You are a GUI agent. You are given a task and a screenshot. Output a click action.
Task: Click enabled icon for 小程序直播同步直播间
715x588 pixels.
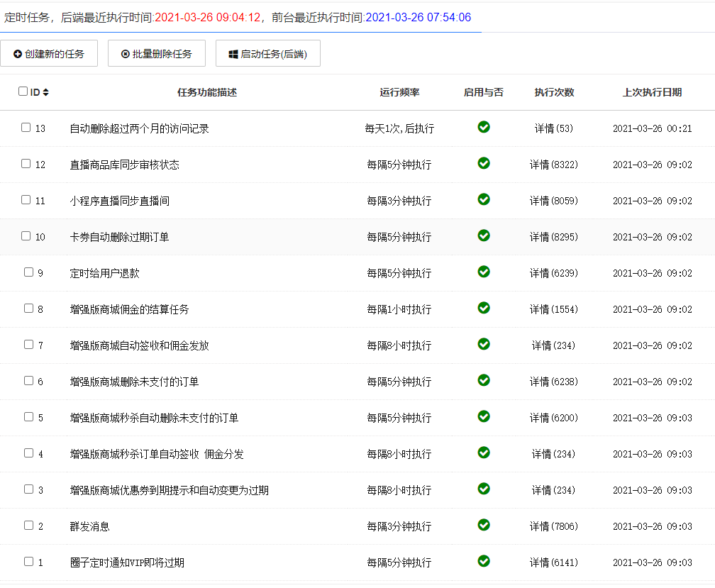click(484, 199)
